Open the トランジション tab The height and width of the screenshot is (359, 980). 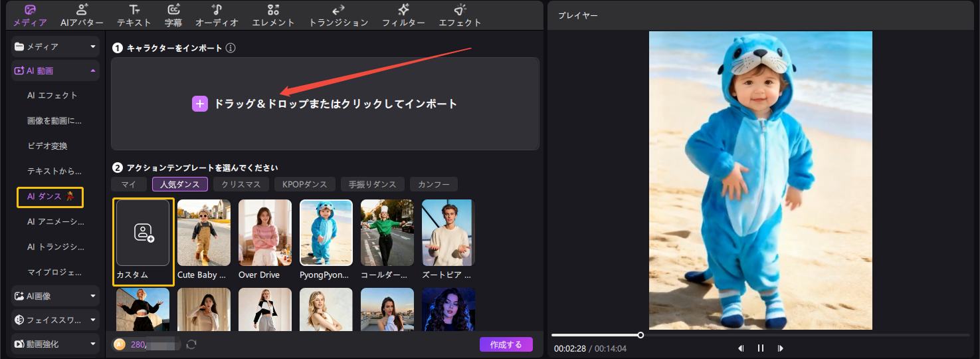point(338,15)
